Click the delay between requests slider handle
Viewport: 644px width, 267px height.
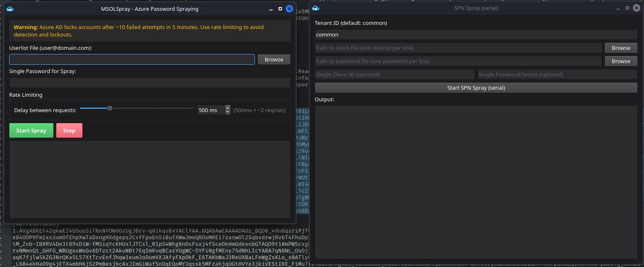coord(109,108)
